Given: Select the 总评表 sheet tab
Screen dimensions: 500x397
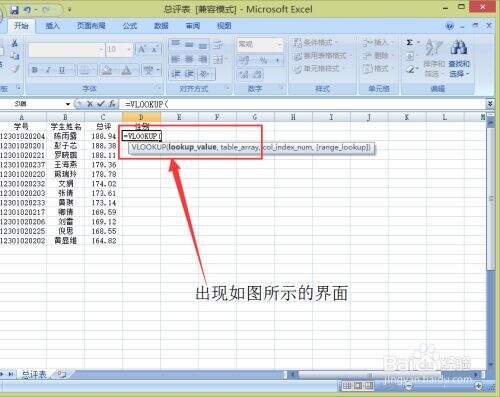Looking at the screenshot, I should point(34,375).
